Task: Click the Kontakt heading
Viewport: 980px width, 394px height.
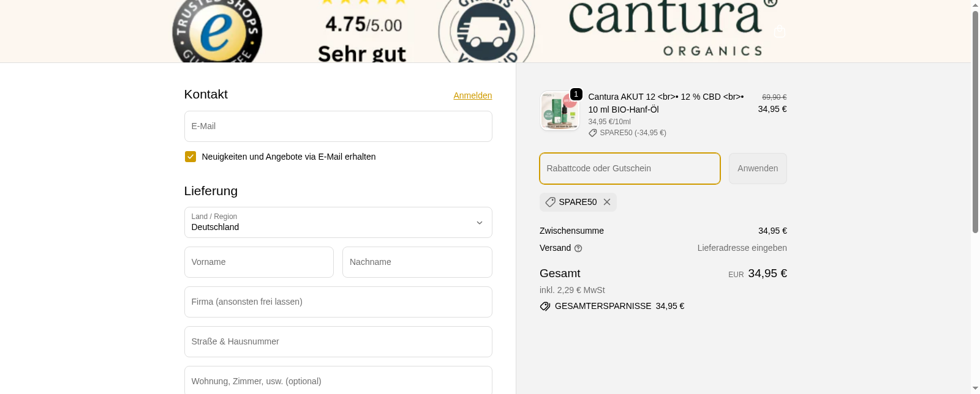Action: click(x=206, y=94)
